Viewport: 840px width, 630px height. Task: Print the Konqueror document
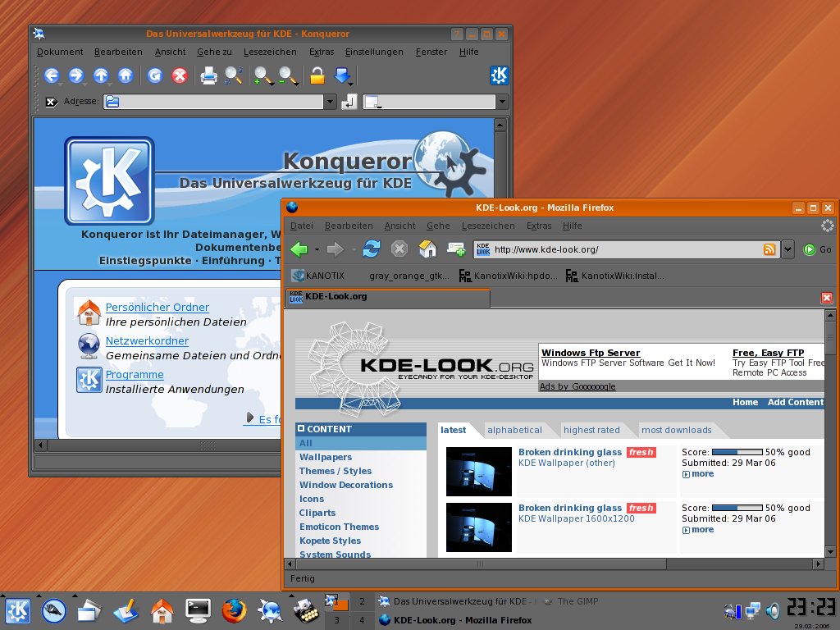click(208, 75)
